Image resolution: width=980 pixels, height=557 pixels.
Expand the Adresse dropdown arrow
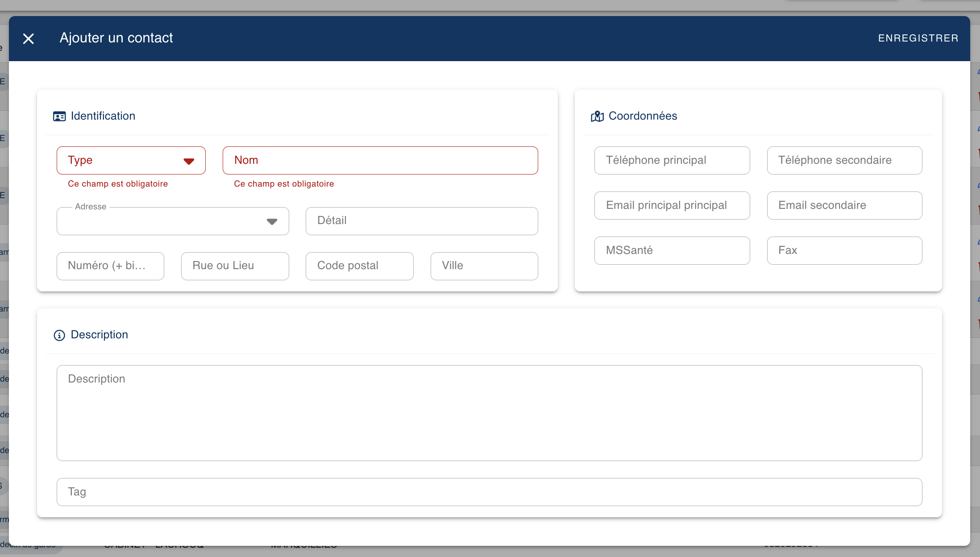(x=272, y=221)
